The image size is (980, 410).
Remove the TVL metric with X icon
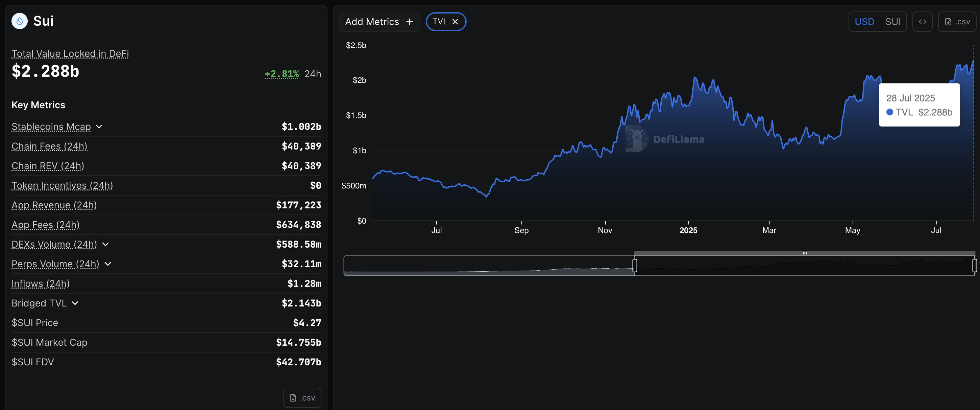[455, 22]
